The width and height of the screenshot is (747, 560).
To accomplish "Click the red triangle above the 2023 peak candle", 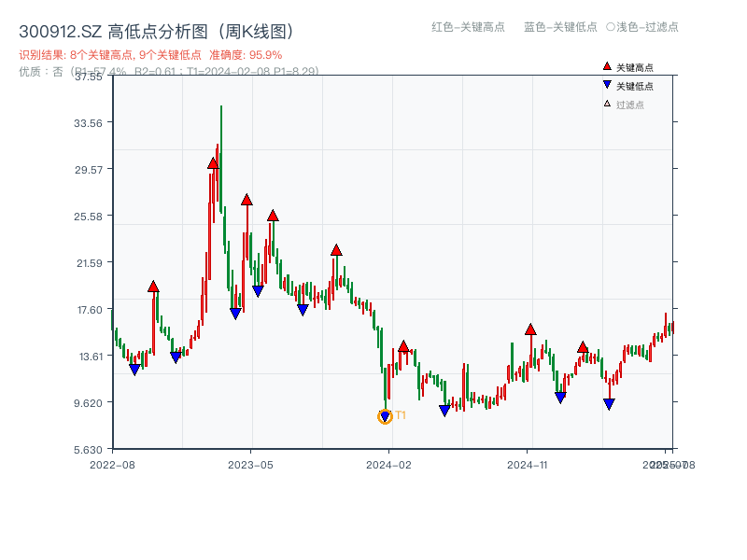I will coord(213,163).
